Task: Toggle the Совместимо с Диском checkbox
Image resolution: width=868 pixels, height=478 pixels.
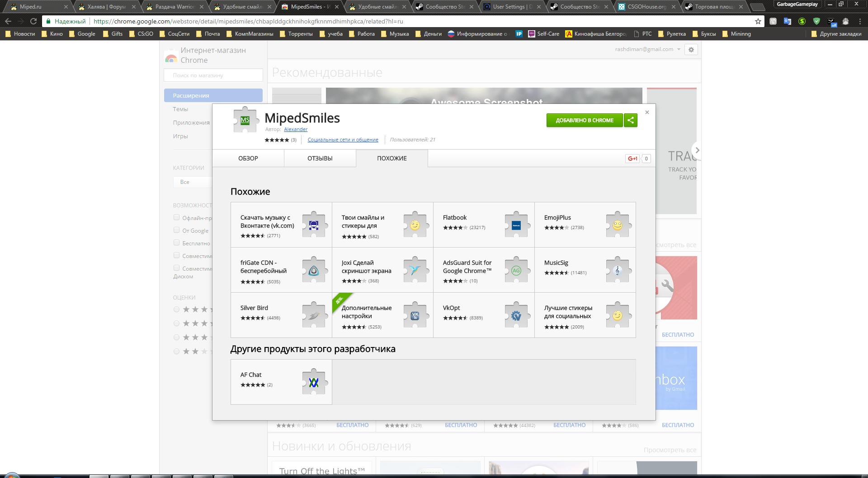Action: 177,268
